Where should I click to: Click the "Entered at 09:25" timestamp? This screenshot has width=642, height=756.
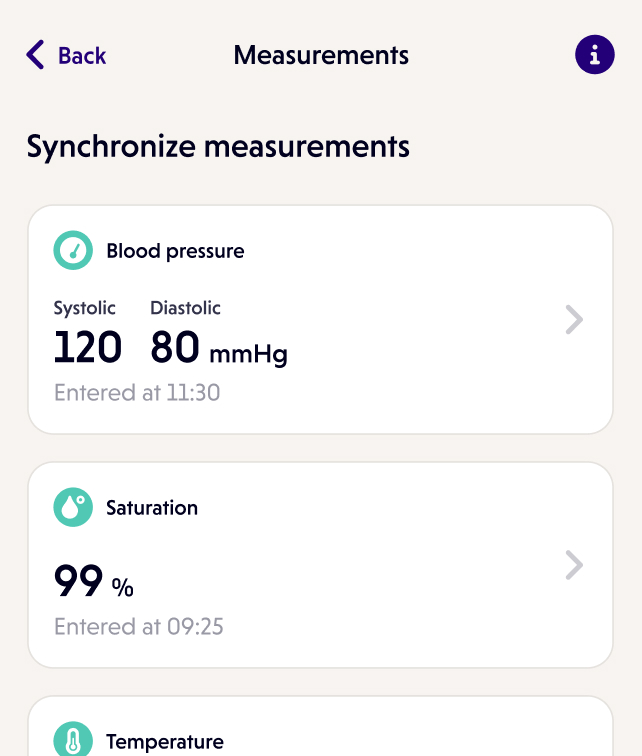(139, 627)
